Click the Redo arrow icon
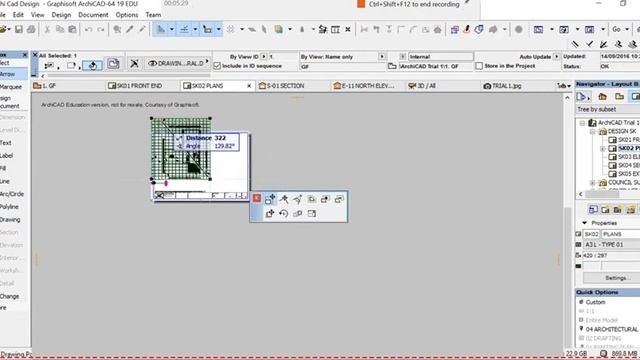The image size is (640, 360). (101, 29)
